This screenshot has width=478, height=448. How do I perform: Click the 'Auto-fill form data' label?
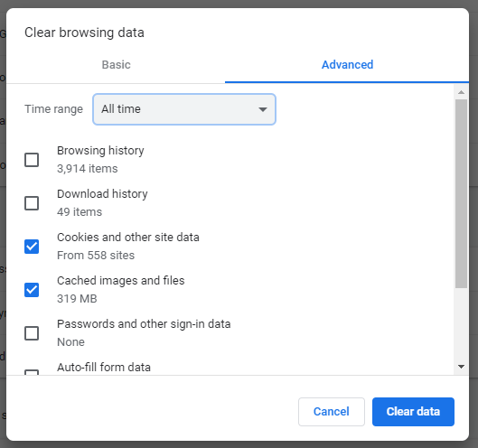(104, 368)
